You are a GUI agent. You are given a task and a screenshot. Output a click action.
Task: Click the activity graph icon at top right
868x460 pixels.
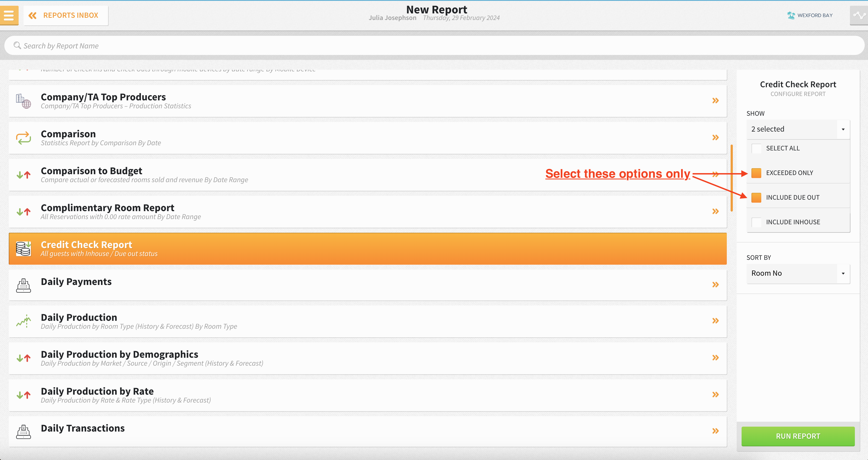click(x=859, y=16)
